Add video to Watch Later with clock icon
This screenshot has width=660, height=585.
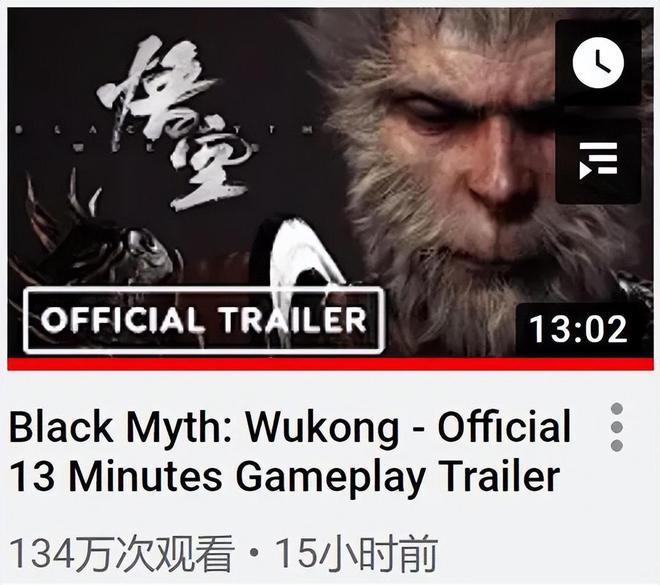pos(598,62)
